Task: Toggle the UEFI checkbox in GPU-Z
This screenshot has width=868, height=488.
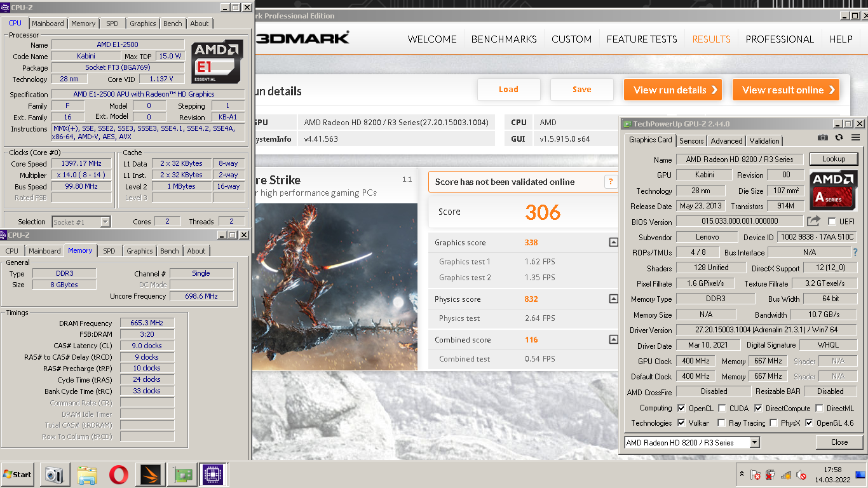Action: (832, 221)
